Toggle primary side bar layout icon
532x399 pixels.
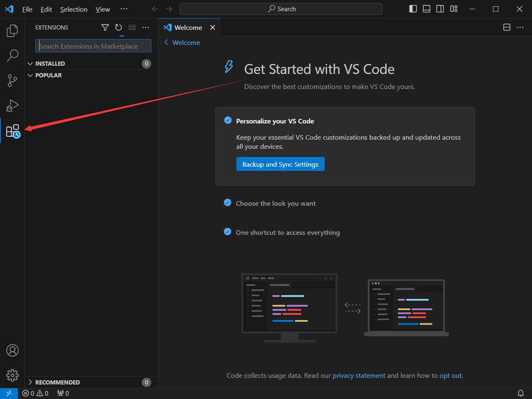(x=413, y=9)
